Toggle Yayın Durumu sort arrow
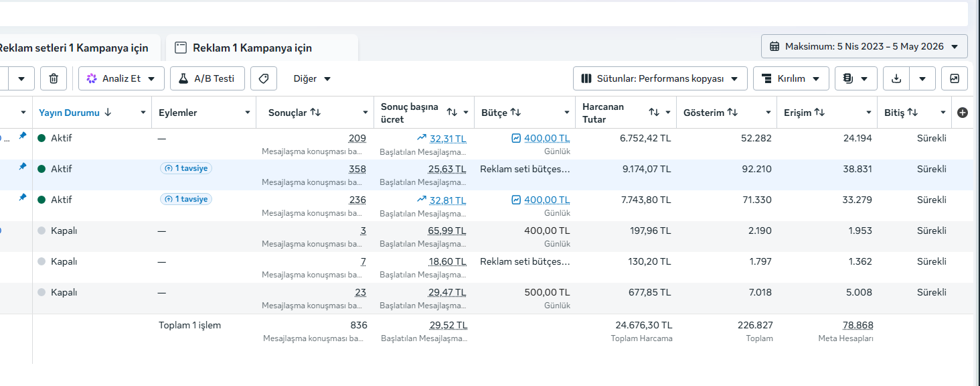This screenshot has height=386, width=980. [x=108, y=113]
